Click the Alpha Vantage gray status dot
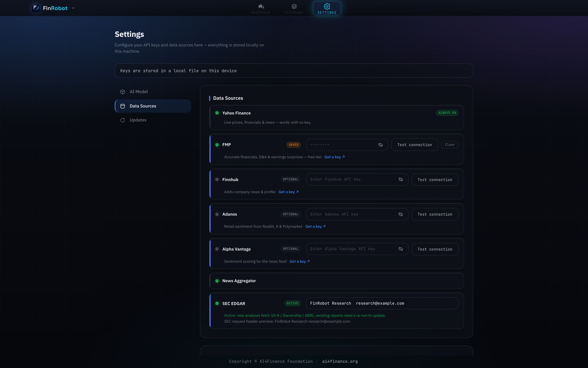The image size is (588, 368). (x=217, y=249)
